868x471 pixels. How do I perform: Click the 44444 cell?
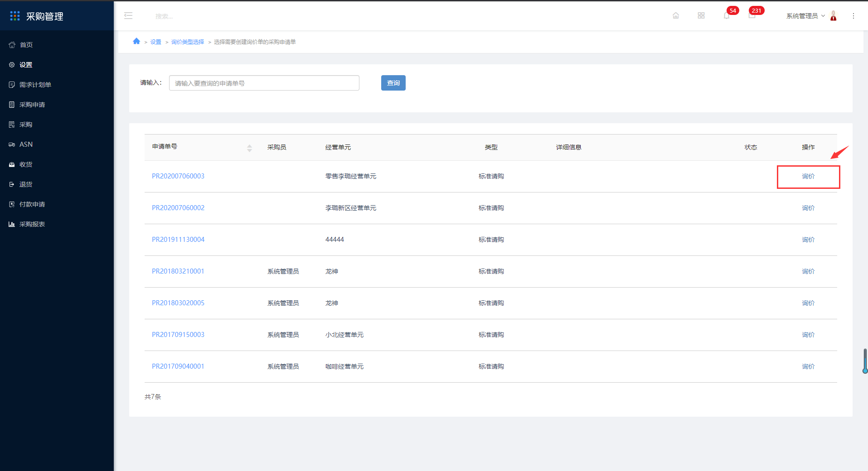(x=335, y=240)
